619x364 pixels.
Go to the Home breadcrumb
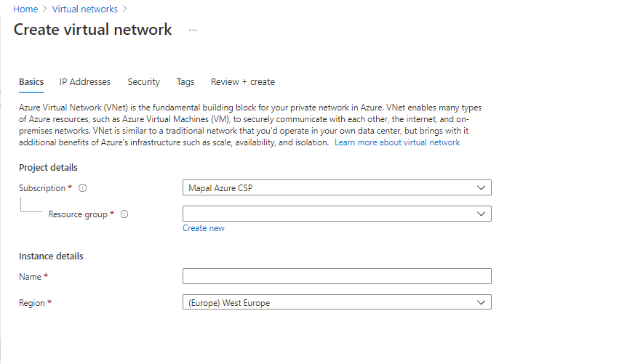25,9
